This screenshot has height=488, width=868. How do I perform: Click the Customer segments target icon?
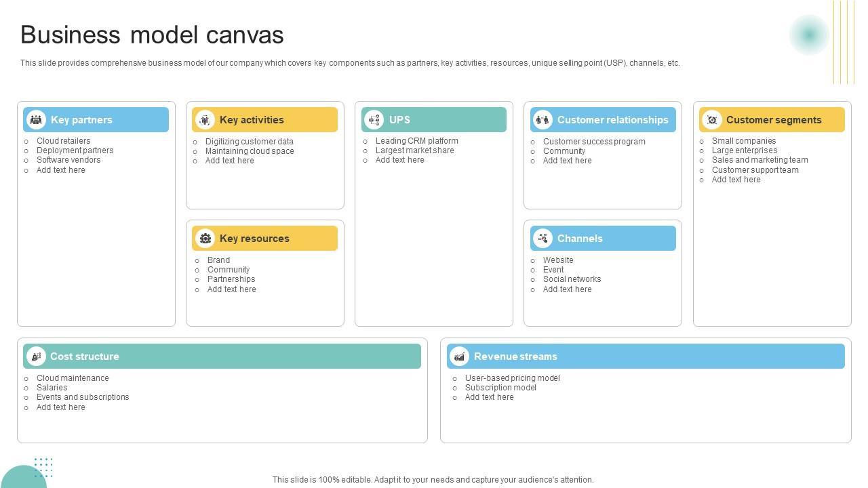(711, 120)
